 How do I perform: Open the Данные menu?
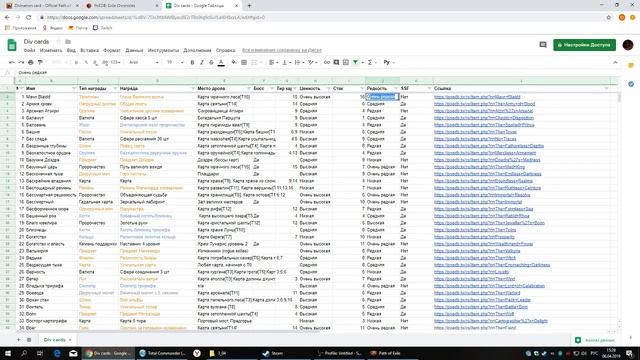click(134, 50)
